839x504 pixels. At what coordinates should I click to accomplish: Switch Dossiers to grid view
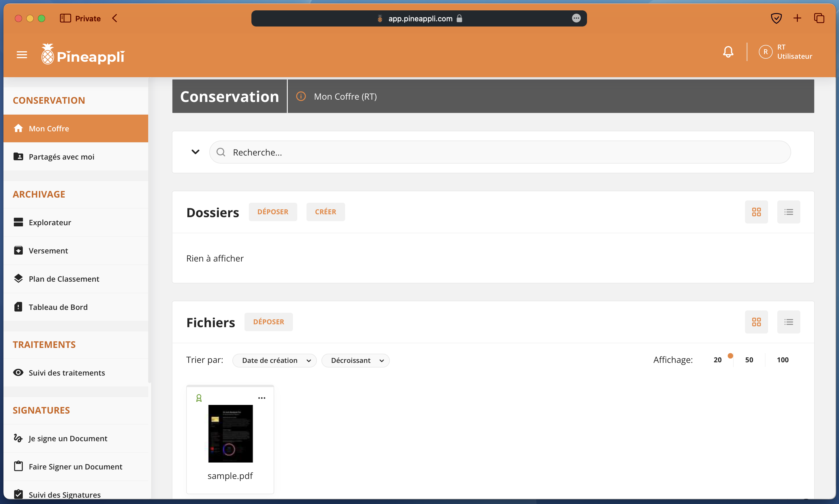point(756,212)
